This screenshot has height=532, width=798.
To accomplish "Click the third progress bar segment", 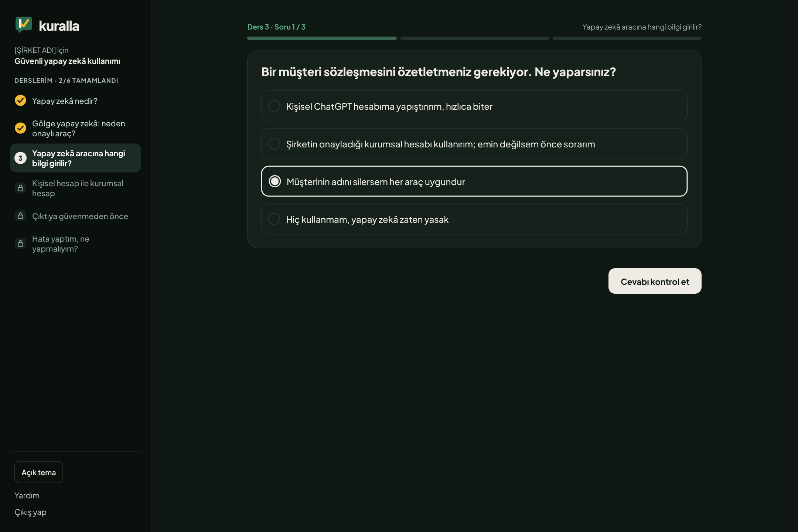I will coord(627,38).
